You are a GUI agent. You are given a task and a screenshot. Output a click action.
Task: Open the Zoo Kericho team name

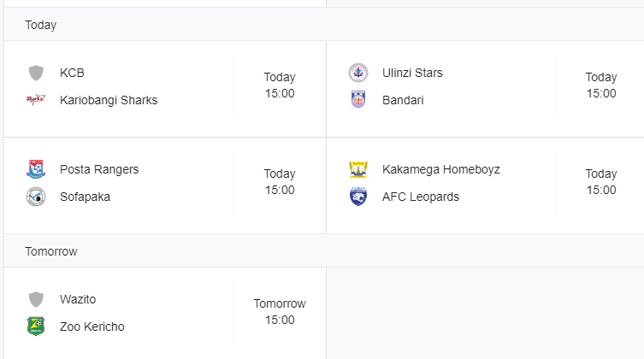pos(92,327)
